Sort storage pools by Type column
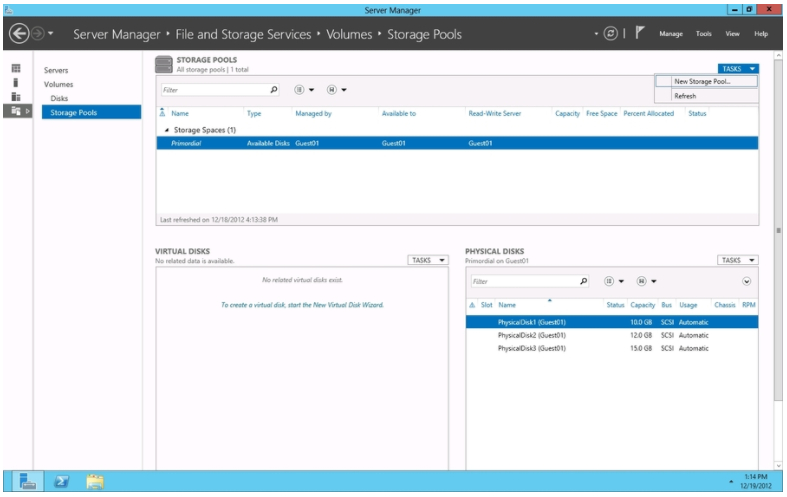The image size is (787, 497). 254,113
